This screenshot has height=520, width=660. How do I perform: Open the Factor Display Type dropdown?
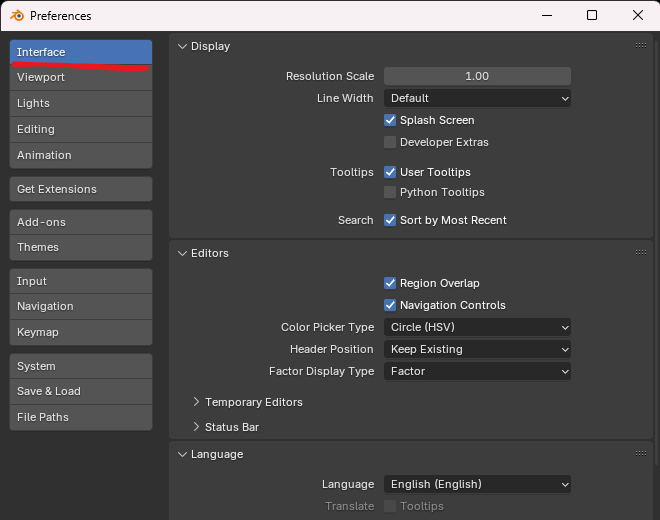(x=477, y=371)
